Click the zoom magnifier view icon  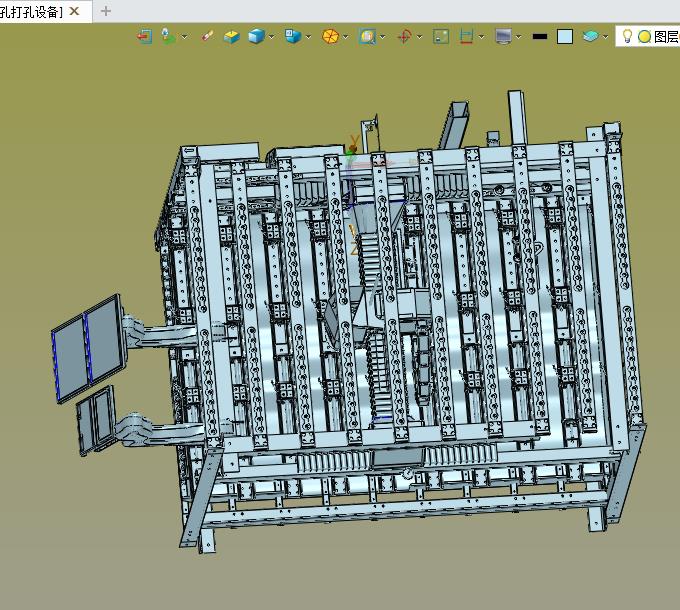pos(367,36)
